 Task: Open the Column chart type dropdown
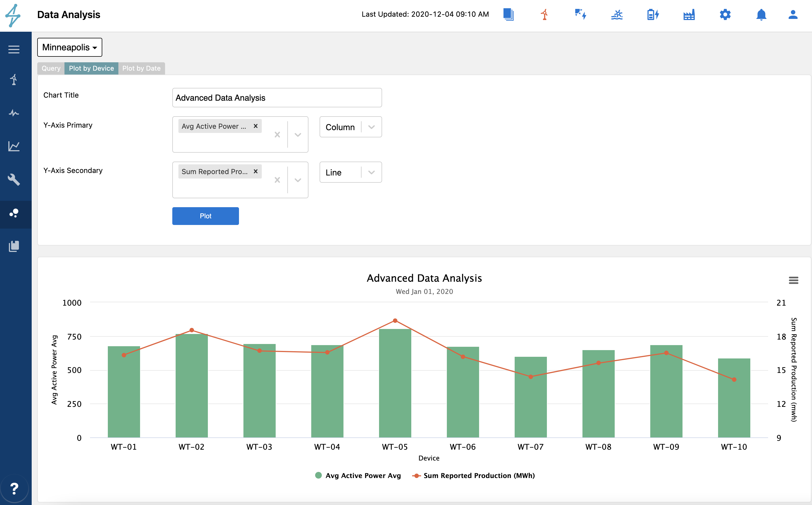[x=350, y=127]
